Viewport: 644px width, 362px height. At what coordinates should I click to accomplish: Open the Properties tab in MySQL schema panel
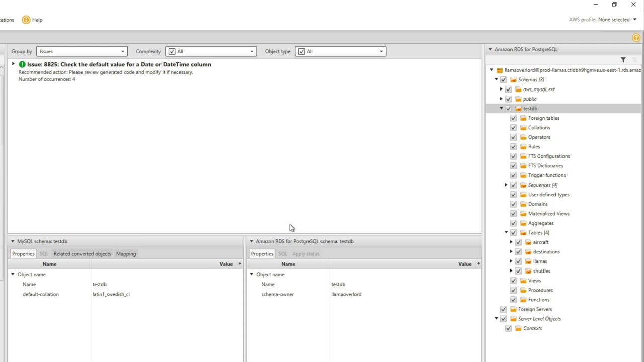(23, 254)
